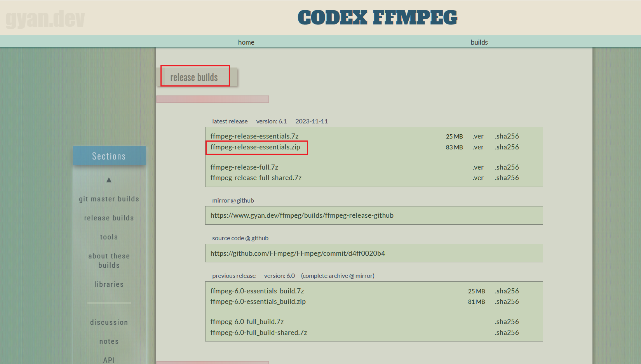Open the ffmpeg-release-github mirror URL
This screenshot has height=364, width=641.
(x=302, y=215)
